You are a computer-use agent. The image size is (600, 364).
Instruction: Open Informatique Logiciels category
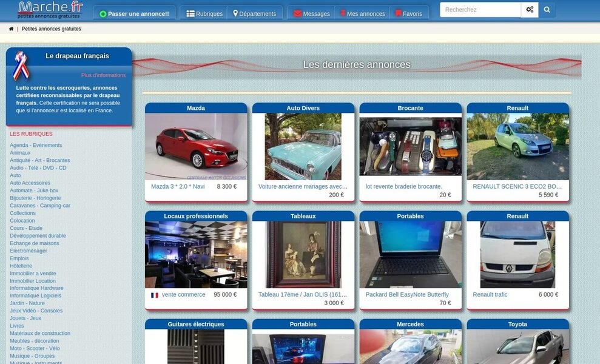36,295
